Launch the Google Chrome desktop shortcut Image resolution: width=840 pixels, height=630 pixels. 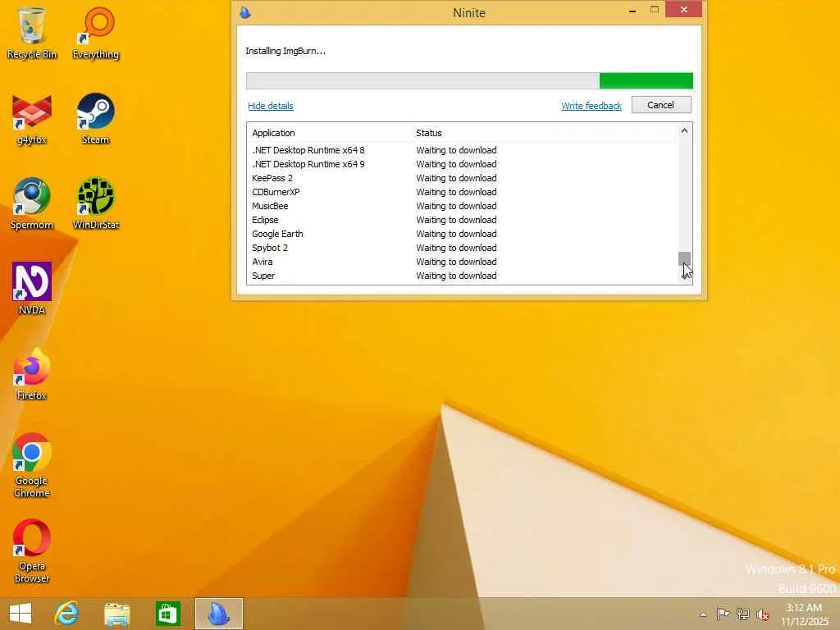click(x=32, y=466)
